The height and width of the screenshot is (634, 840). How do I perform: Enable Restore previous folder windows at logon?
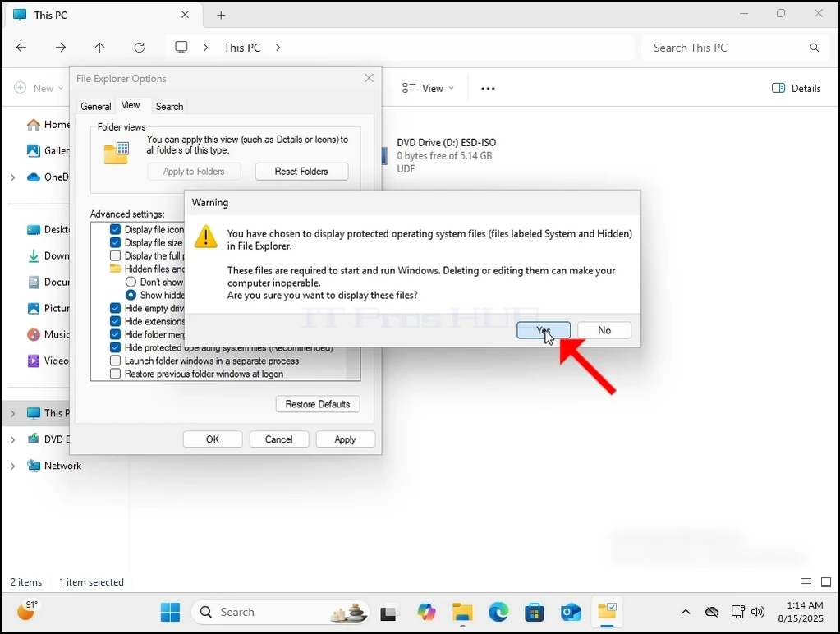coord(115,374)
